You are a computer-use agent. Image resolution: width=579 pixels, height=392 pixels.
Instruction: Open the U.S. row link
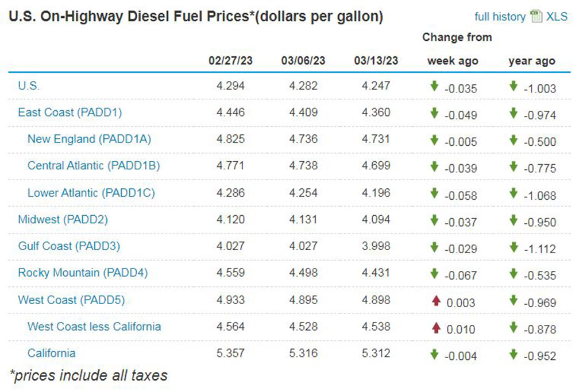point(29,86)
